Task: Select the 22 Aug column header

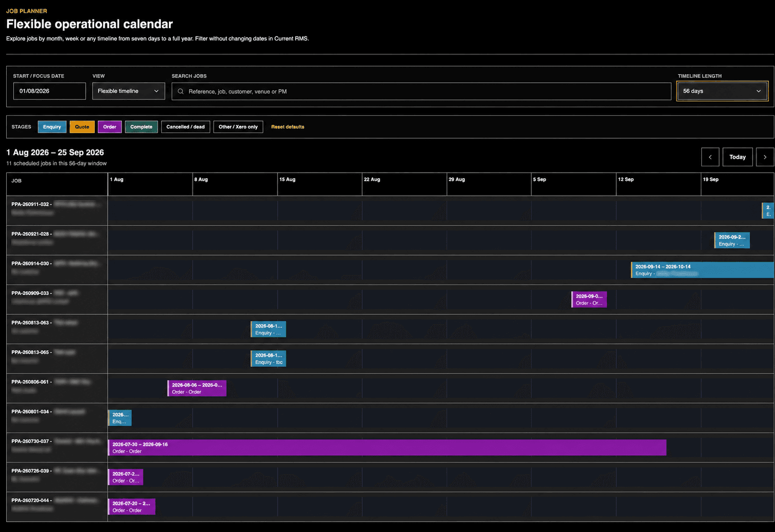Action: (x=404, y=184)
